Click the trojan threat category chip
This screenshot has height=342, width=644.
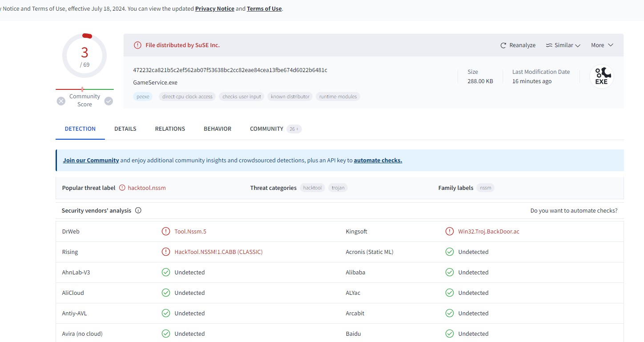click(x=338, y=188)
